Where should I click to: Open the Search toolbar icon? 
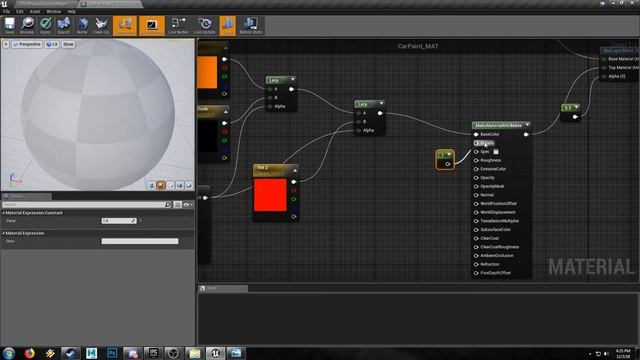point(64,25)
